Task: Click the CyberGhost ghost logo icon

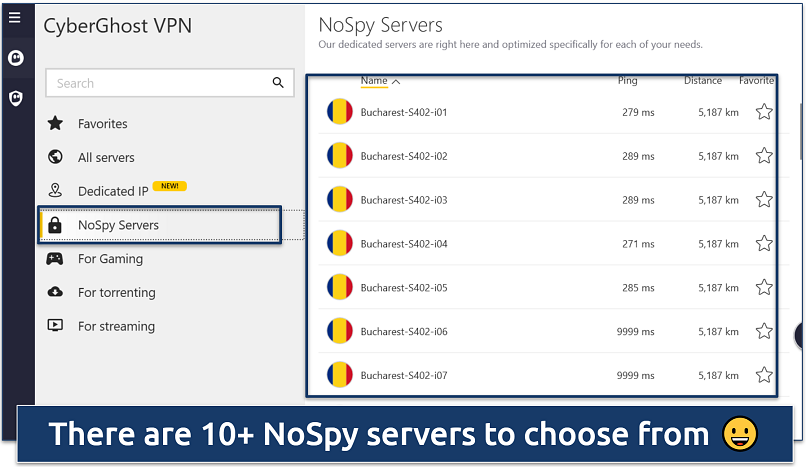Action: 16,58
